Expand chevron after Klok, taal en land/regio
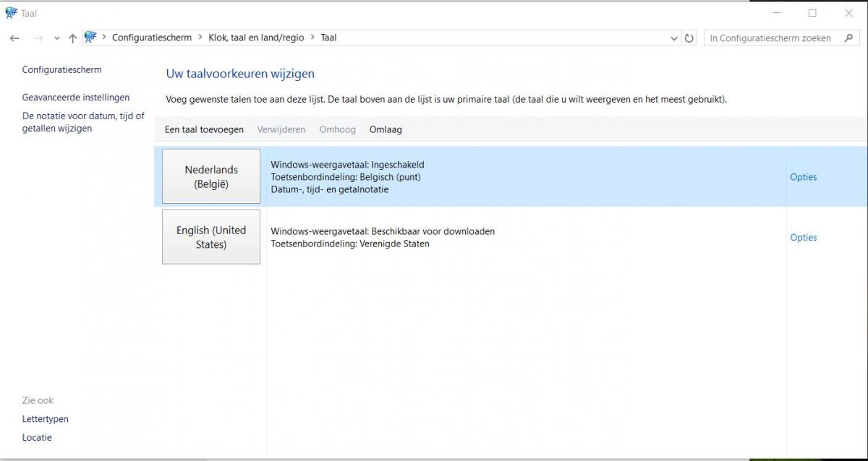868x461 pixels. tap(312, 38)
